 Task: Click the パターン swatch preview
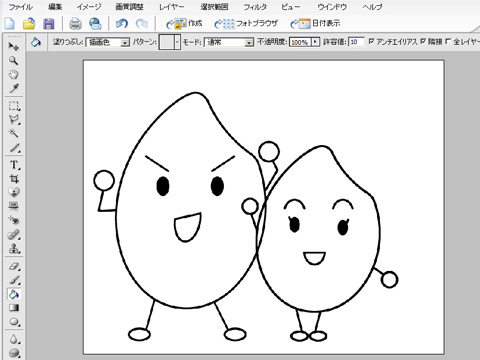[x=166, y=42]
